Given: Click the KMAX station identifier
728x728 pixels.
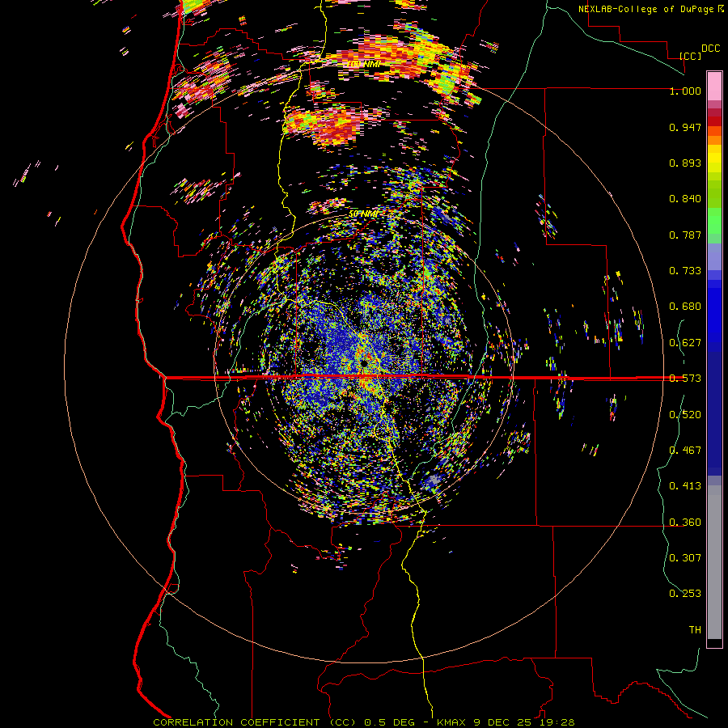Looking at the screenshot, I should click(452, 722).
